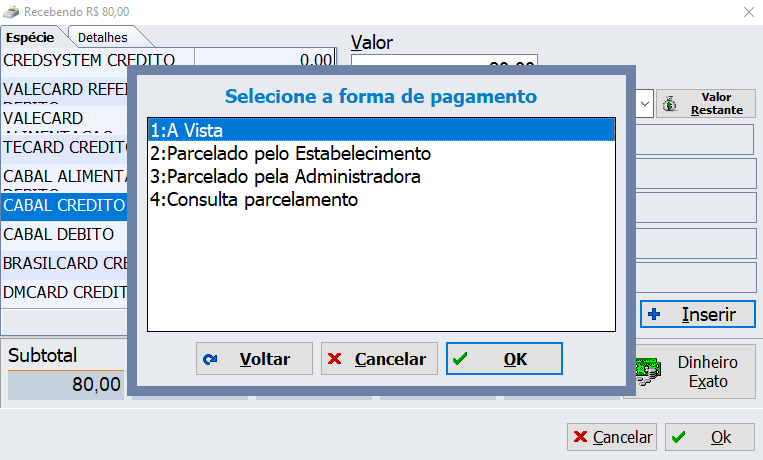Close the Recebendo window
This screenshot has height=460, width=763.
(x=748, y=11)
